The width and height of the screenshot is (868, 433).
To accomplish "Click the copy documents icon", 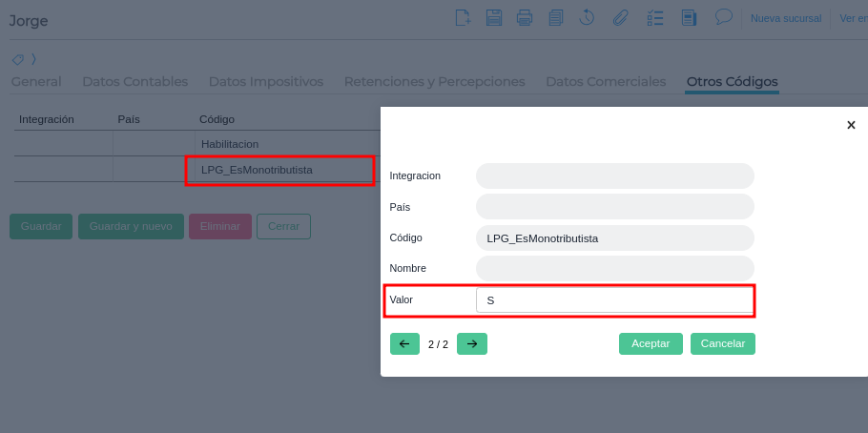I will click(x=556, y=17).
